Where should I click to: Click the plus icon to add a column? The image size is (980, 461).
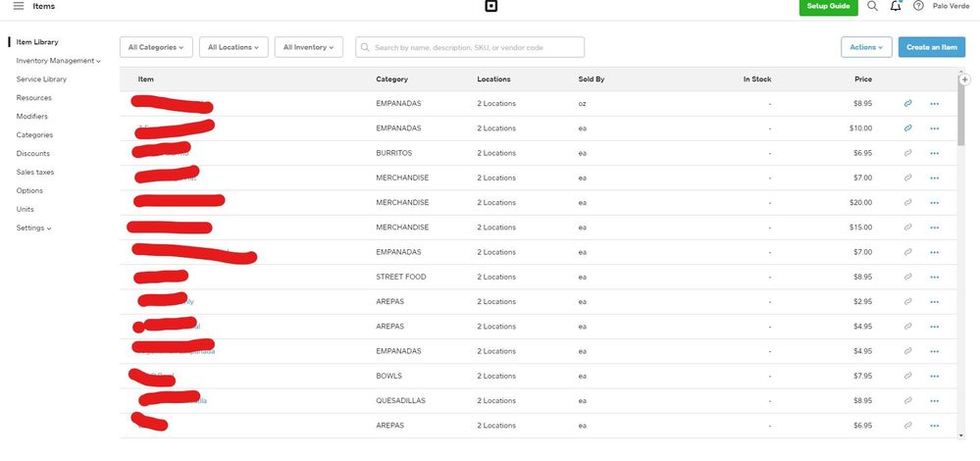[965, 79]
